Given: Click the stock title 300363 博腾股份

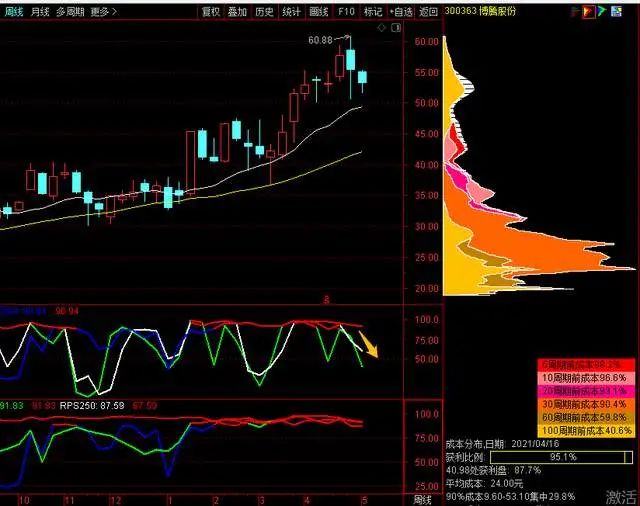Looking at the screenshot, I should (480, 11).
